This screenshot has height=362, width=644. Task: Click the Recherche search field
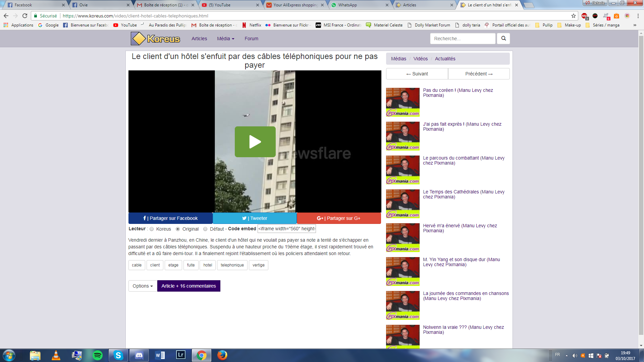[x=462, y=39]
